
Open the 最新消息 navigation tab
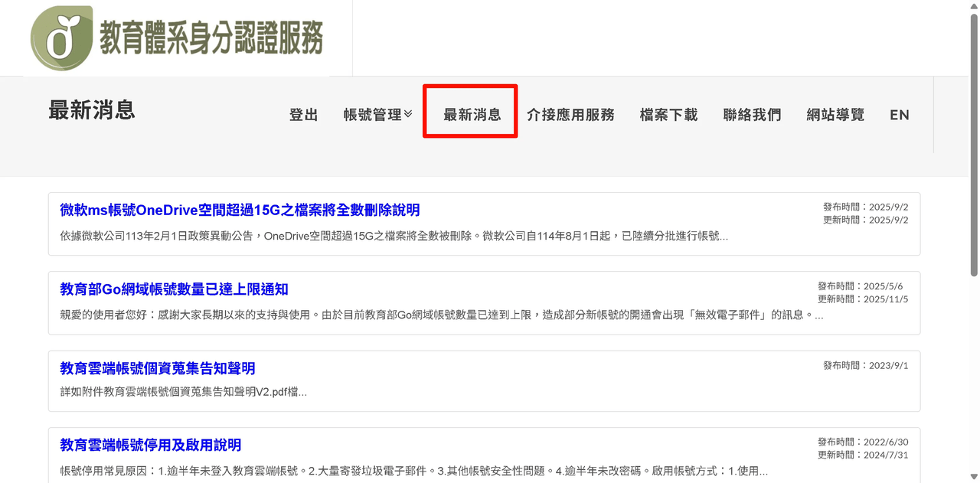472,115
